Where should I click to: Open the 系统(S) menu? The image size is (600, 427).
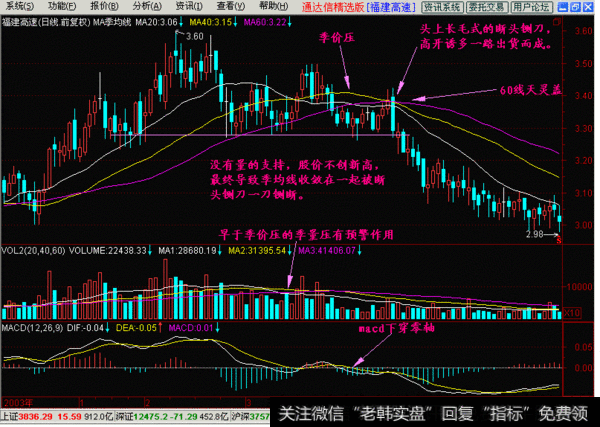(21, 6)
